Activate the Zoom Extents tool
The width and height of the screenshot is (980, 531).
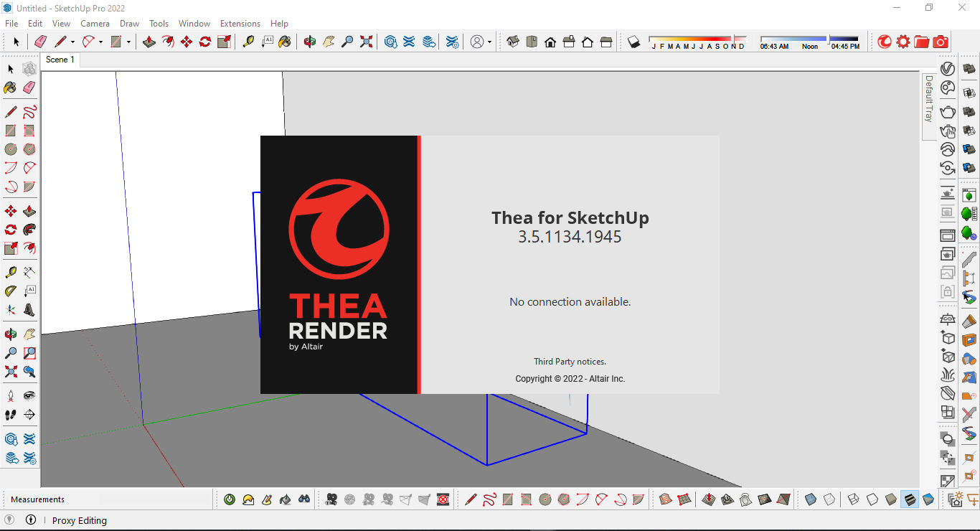[366, 42]
